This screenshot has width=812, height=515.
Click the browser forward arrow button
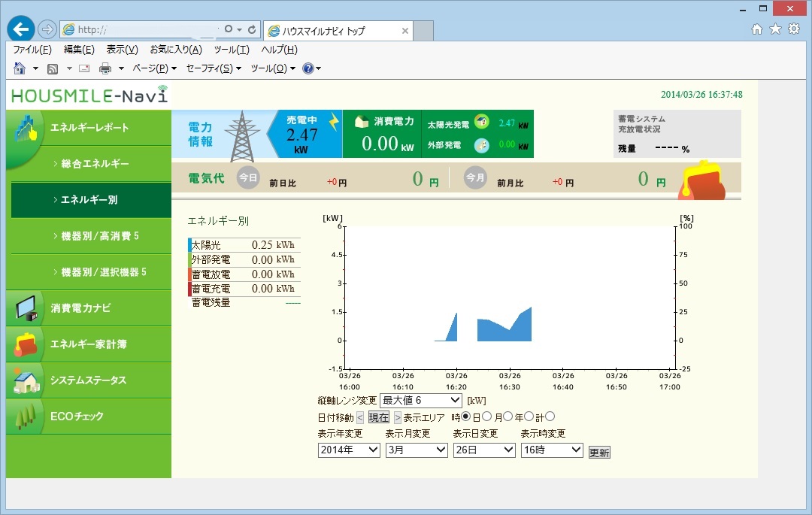47,29
